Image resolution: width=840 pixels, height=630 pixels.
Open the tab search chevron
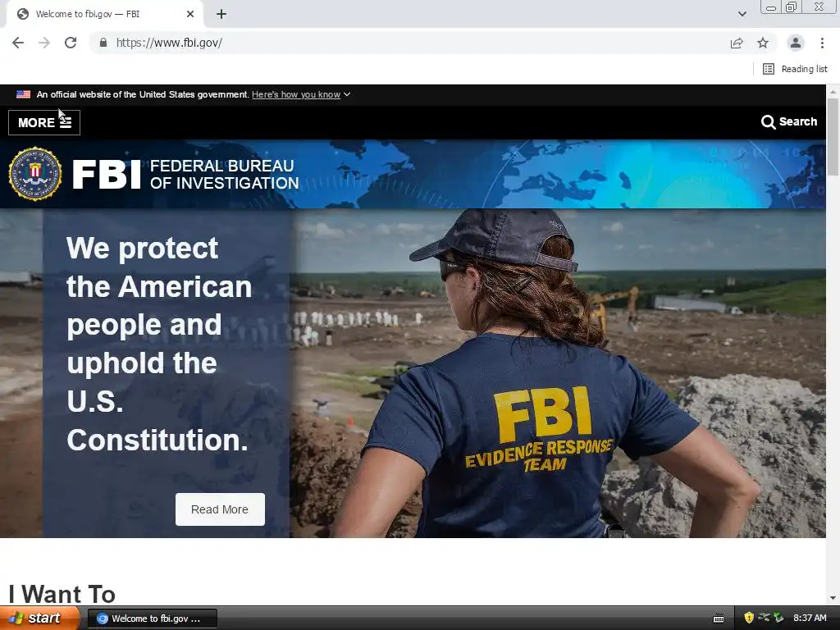pyautogui.click(x=742, y=15)
